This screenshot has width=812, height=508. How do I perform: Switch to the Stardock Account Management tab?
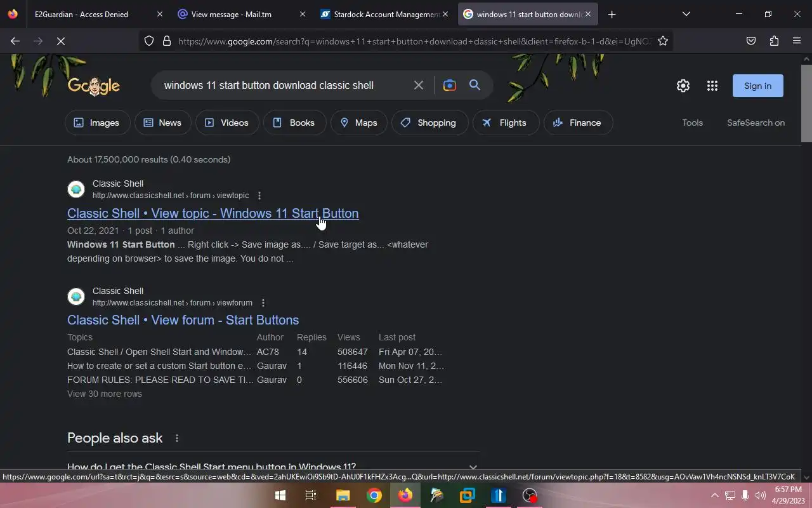[384, 14]
